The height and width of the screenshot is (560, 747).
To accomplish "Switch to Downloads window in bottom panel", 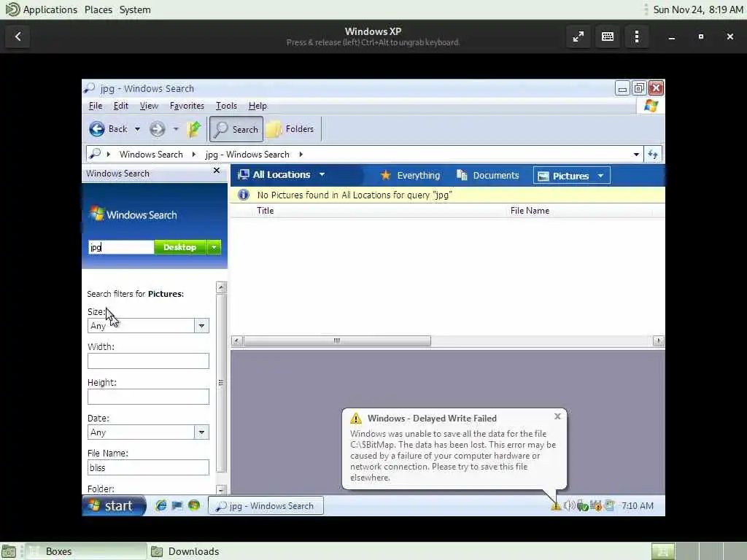I will [x=186, y=551].
